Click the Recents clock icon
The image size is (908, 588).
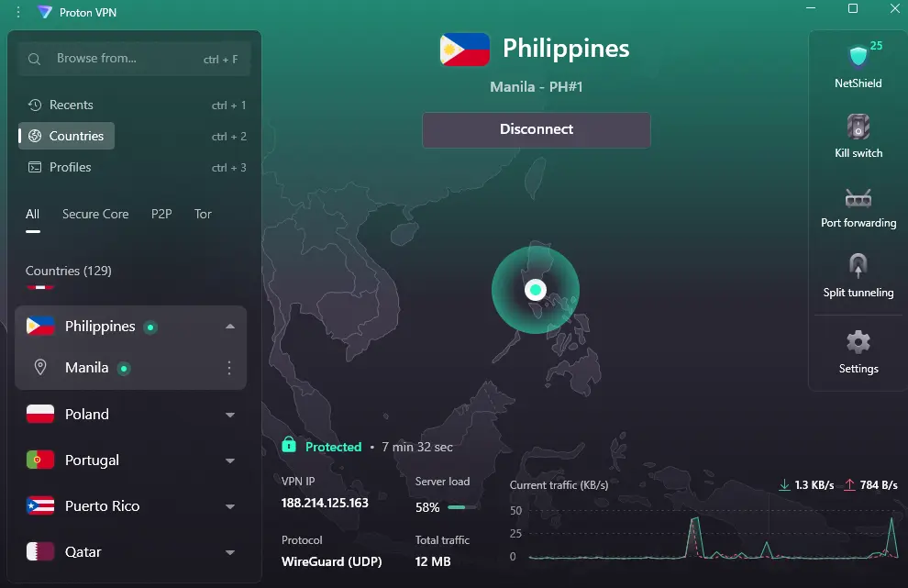click(35, 105)
